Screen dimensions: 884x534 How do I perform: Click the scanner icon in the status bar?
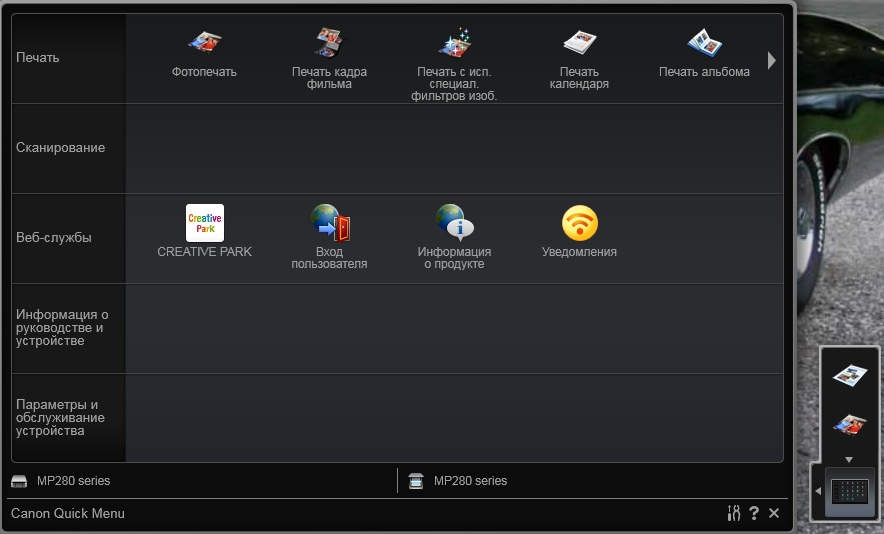[416, 481]
